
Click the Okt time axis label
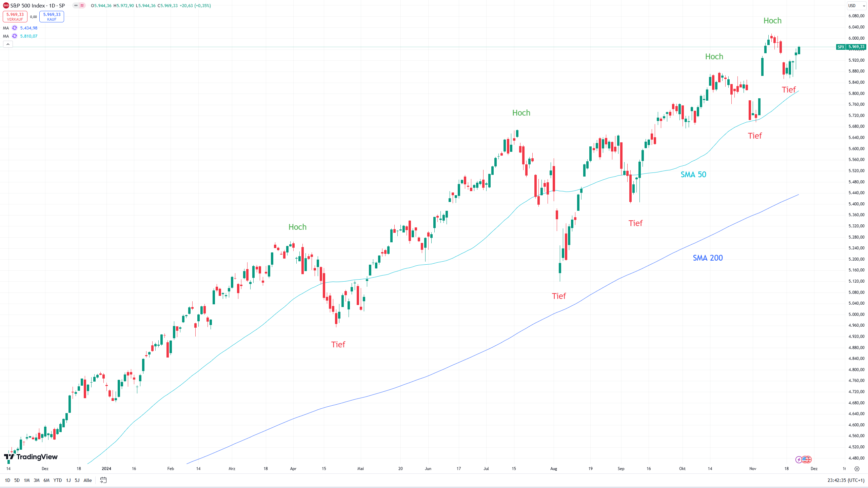(x=682, y=469)
